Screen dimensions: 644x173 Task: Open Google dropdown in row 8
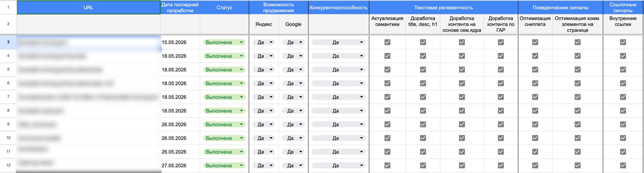click(x=293, y=111)
